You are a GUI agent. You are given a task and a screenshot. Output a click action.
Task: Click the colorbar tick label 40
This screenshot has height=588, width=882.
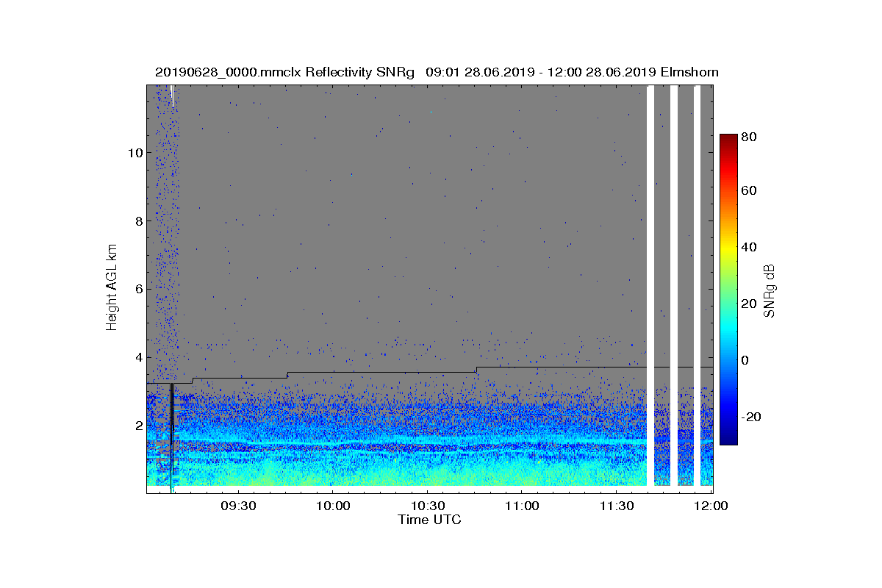pos(750,247)
